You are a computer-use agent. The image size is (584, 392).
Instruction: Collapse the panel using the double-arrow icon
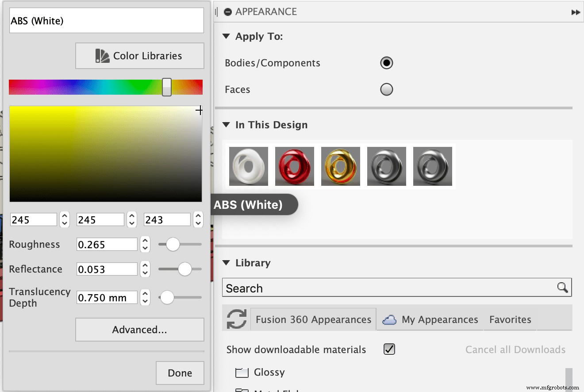point(576,12)
